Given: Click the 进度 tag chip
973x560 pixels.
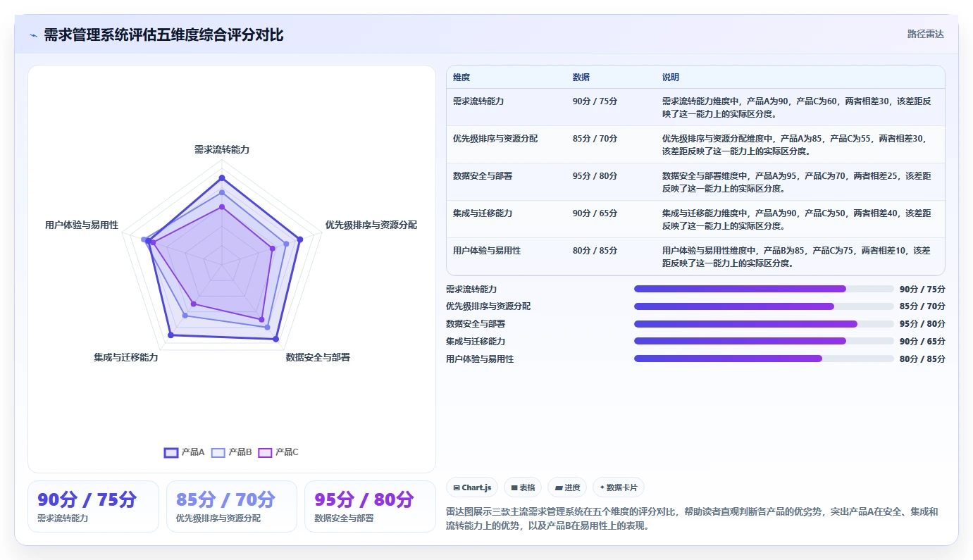Looking at the screenshot, I should click(x=567, y=487).
